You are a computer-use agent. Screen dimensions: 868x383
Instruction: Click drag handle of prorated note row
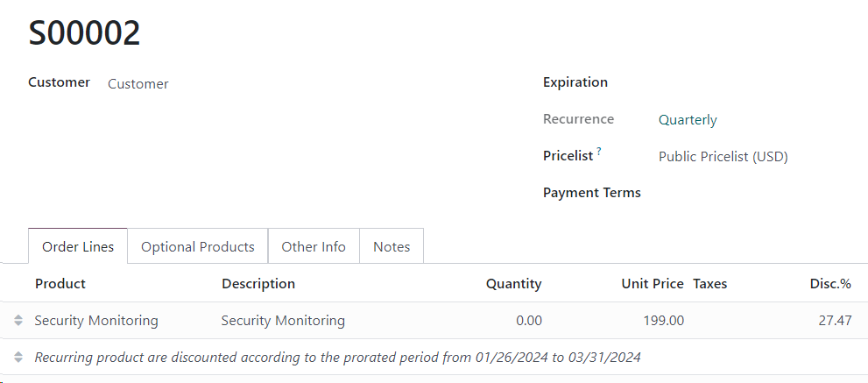(18, 358)
